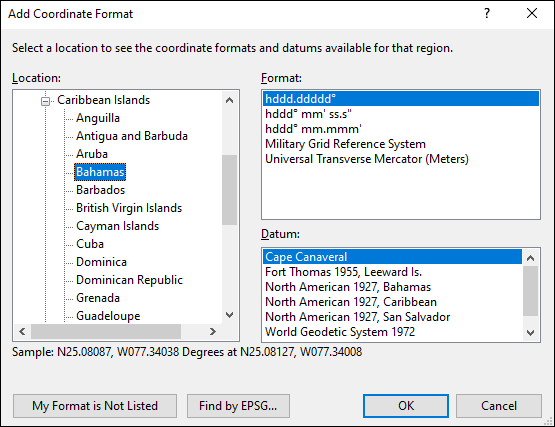Select Bahamas in the Location tree
The image size is (555, 427).
click(100, 172)
